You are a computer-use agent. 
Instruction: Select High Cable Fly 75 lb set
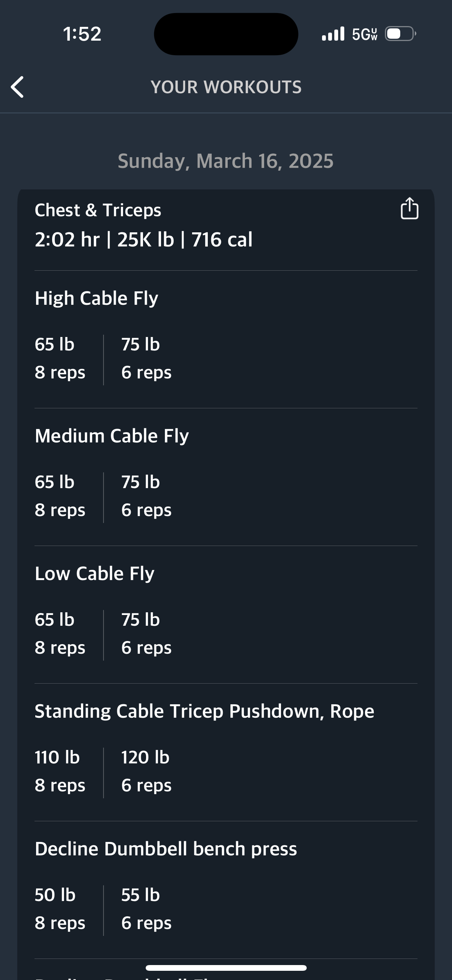(146, 358)
